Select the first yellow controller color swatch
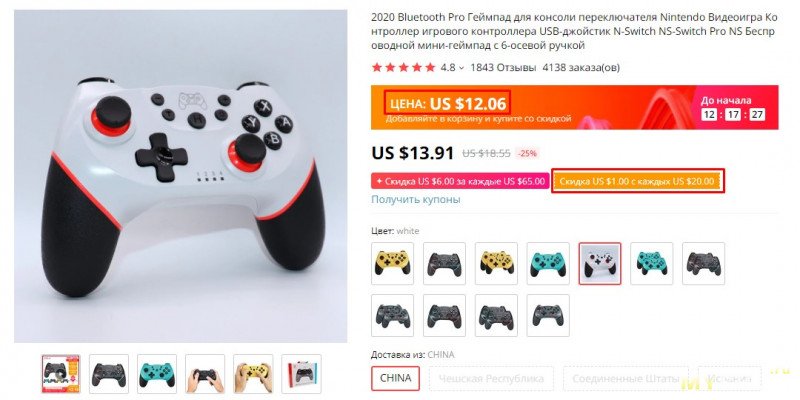Viewport: 800px width, 400px height. click(x=392, y=263)
